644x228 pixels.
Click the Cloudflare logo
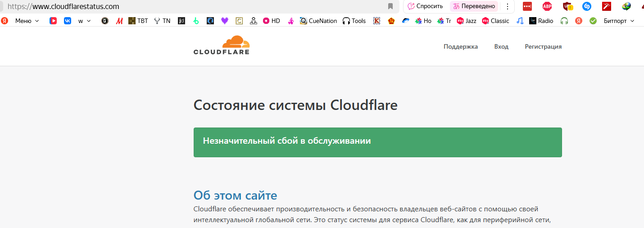(222, 45)
